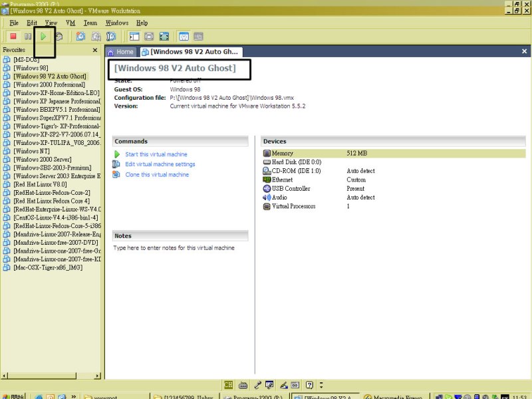The width and height of the screenshot is (532, 399).
Task: Click the red Power Off stop button
Action: coord(13,36)
